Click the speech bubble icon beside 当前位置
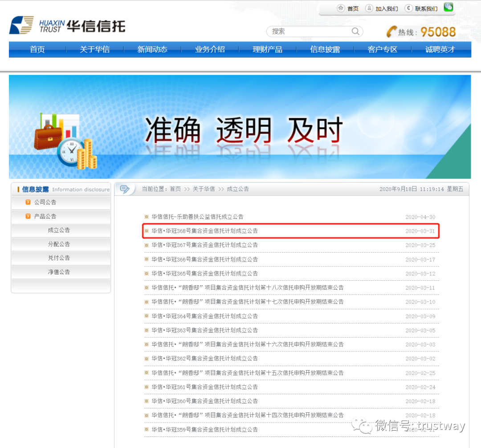This screenshot has width=481, height=448. point(125,189)
